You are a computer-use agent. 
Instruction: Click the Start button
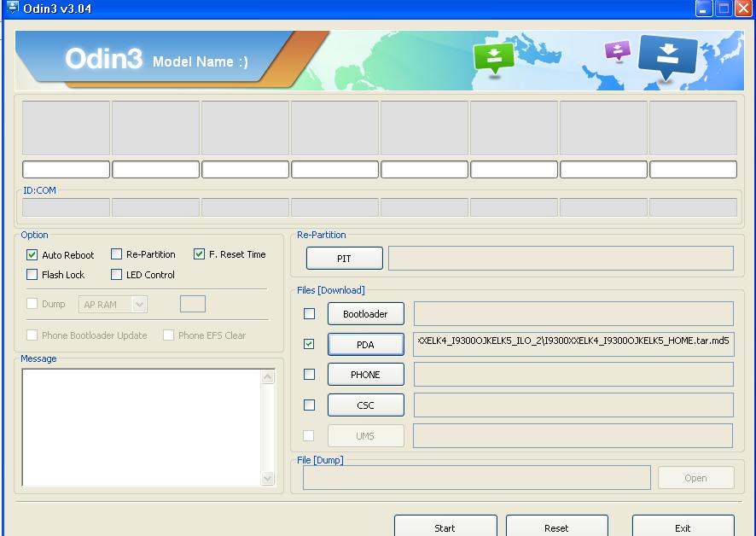[445, 526]
